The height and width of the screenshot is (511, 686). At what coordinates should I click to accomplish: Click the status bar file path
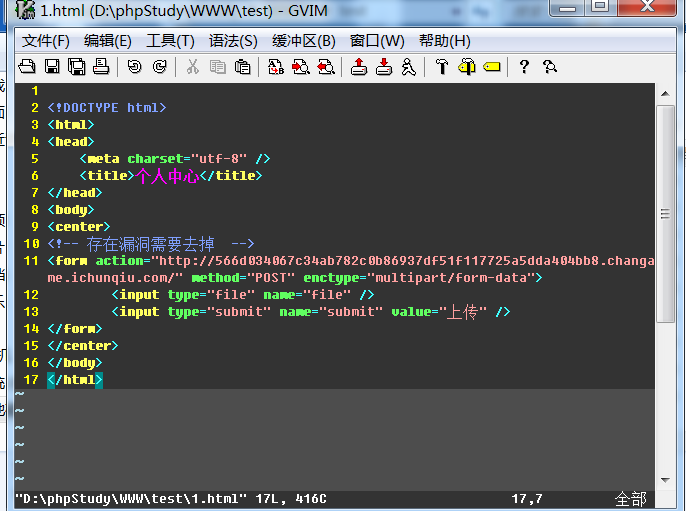click(x=131, y=499)
